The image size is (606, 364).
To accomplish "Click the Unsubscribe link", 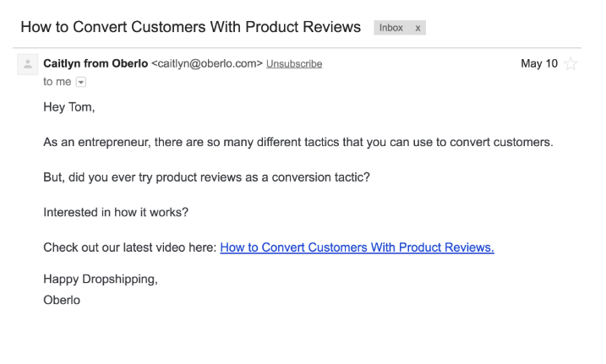I will (294, 63).
